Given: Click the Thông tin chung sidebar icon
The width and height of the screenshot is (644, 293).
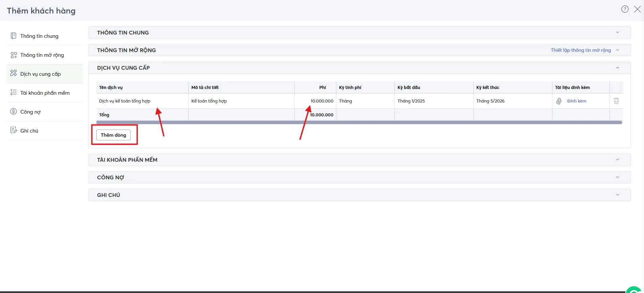Looking at the screenshot, I should tap(14, 36).
